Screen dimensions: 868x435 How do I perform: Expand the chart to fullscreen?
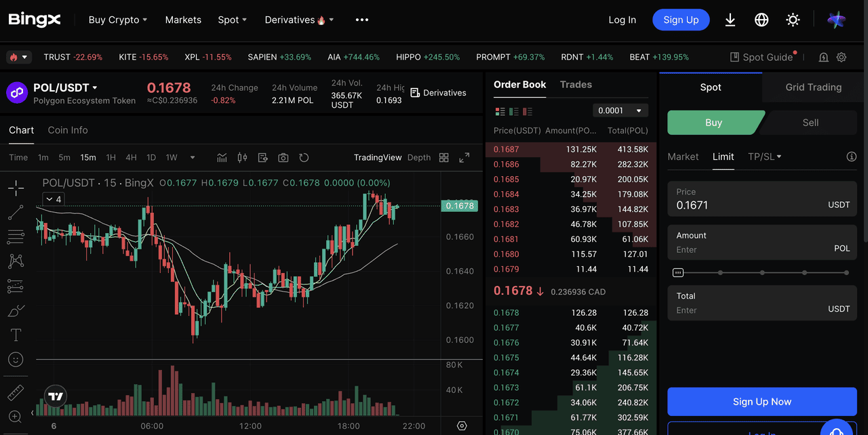[x=465, y=158]
